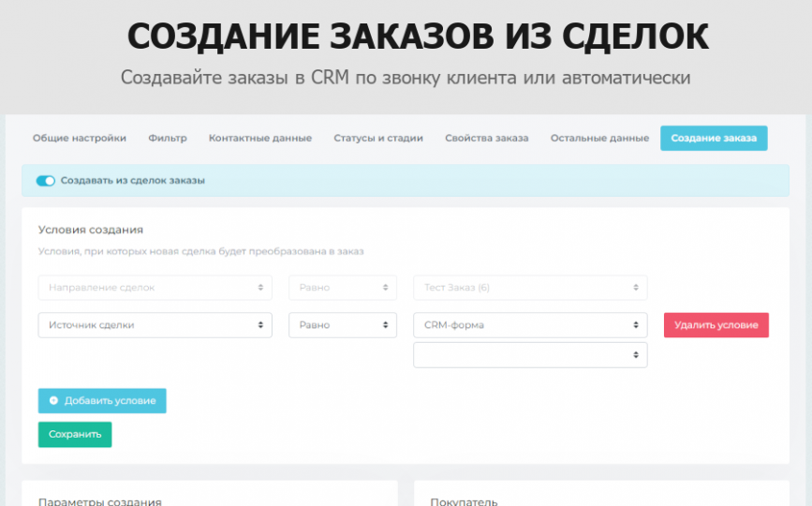Open the Источник сделки field dropdown
This screenshot has width=812, height=506.
(155, 325)
